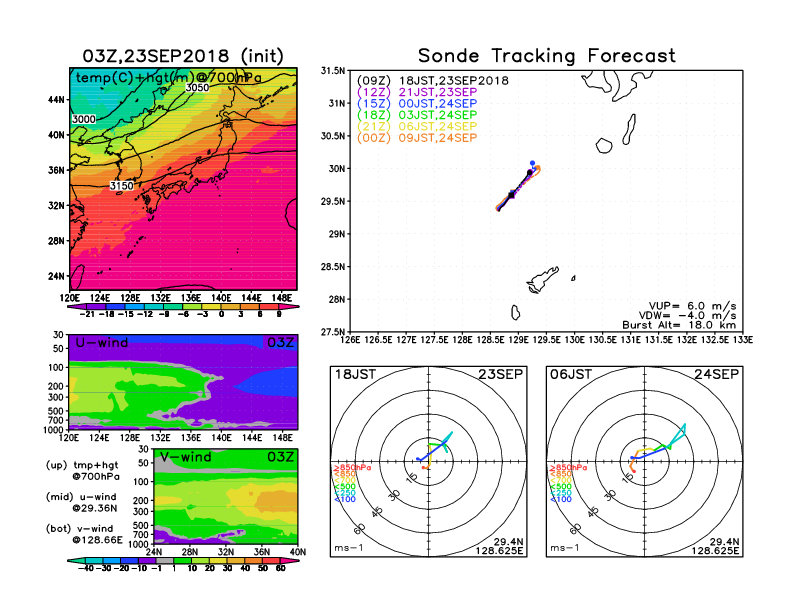Click the '18JST' hodograph time label

[x=356, y=374]
